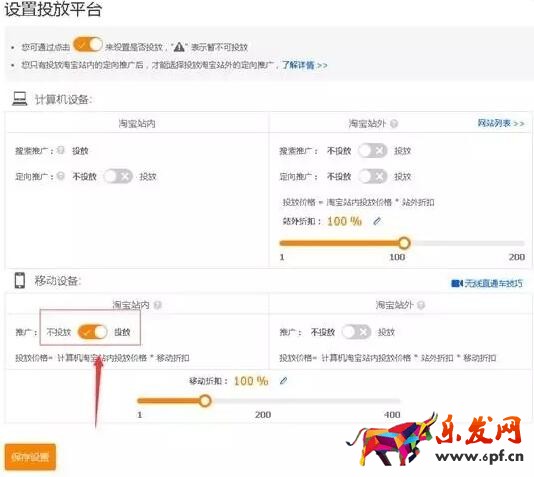Toggle desktop 淘宝站外 搜索推广 switch
This screenshot has height=477, width=534.
373,150
